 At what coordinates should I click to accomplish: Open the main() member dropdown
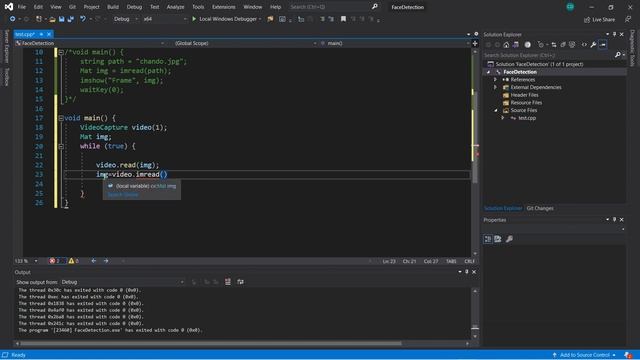[394, 43]
